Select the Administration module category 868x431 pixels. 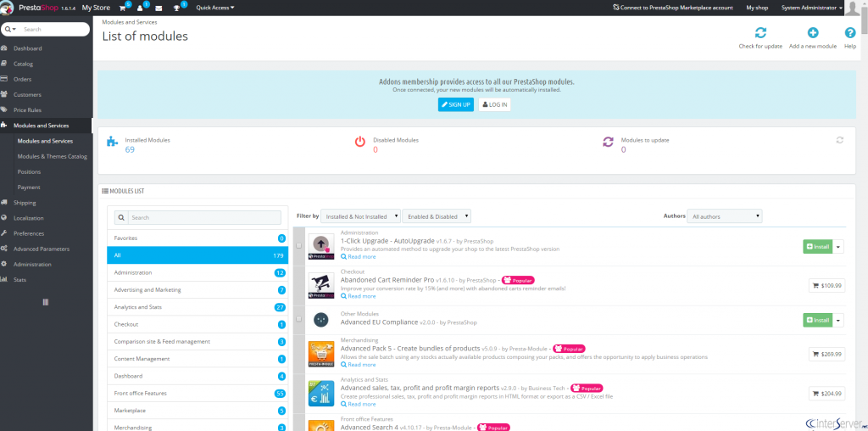pos(198,272)
